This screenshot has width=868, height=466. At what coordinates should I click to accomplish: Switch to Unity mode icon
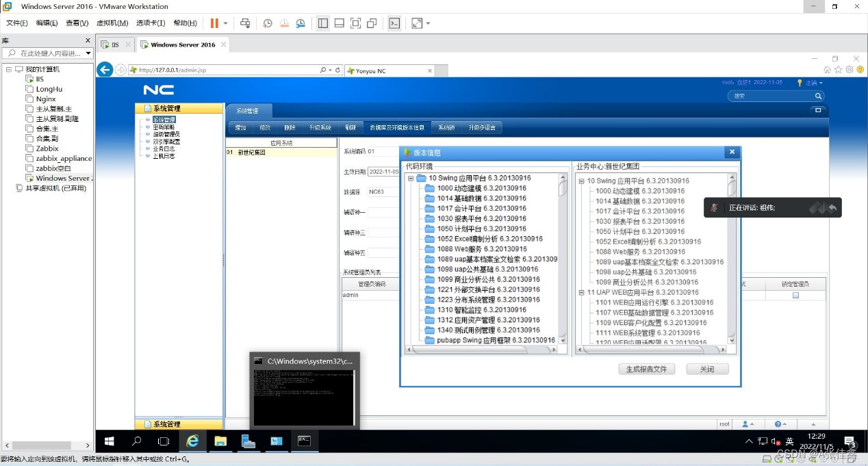click(372, 23)
